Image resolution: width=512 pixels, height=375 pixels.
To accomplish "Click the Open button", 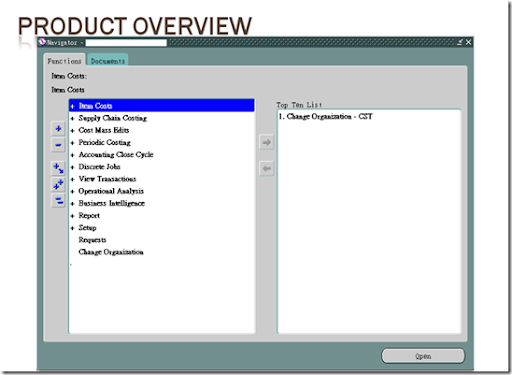I will coord(423,356).
